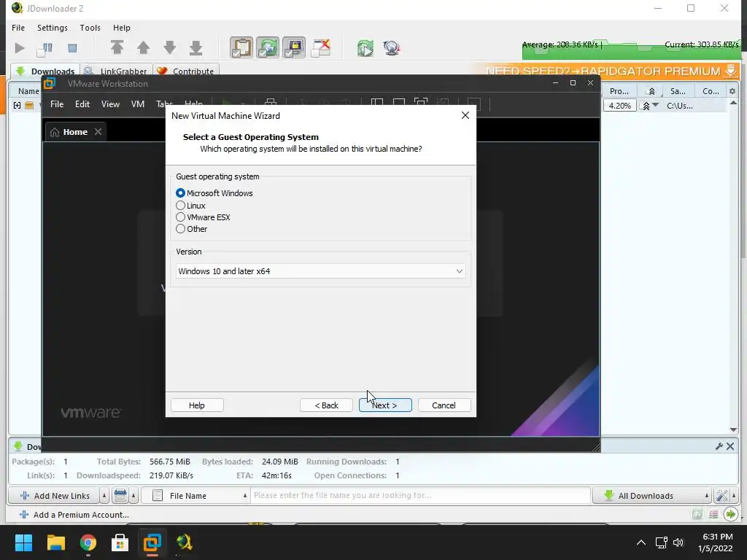Toggle silent mode icon with red X
The image size is (747, 560).
click(x=321, y=47)
